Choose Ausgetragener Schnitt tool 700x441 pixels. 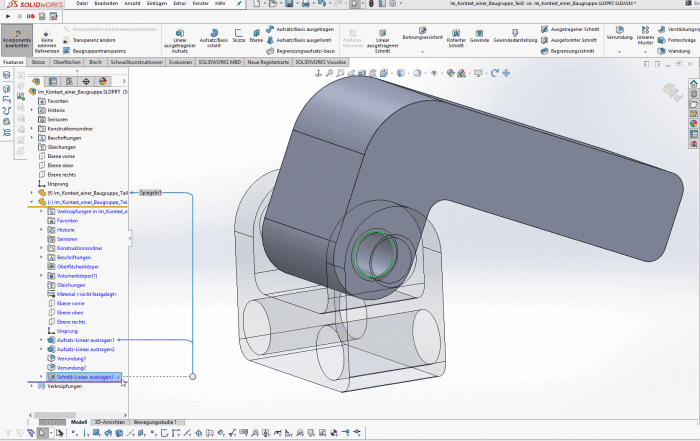pyautogui.click(x=570, y=29)
